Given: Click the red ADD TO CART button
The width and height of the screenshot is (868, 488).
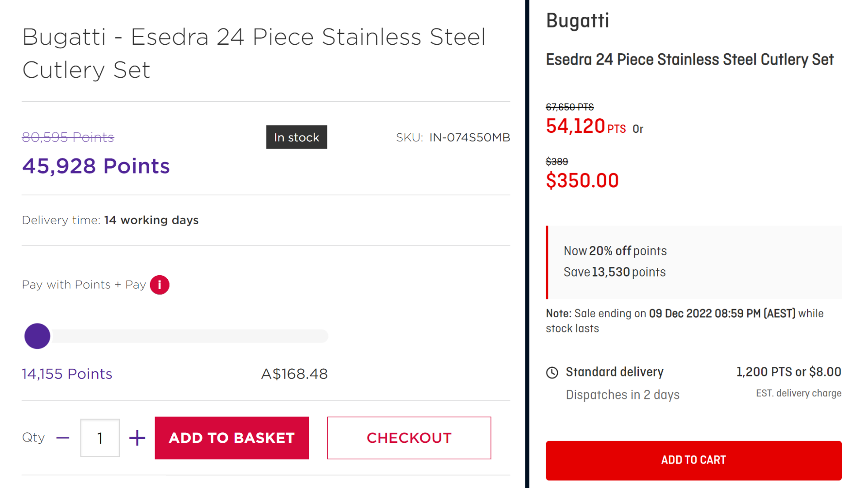Looking at the screenshot, I should [693, 460].
